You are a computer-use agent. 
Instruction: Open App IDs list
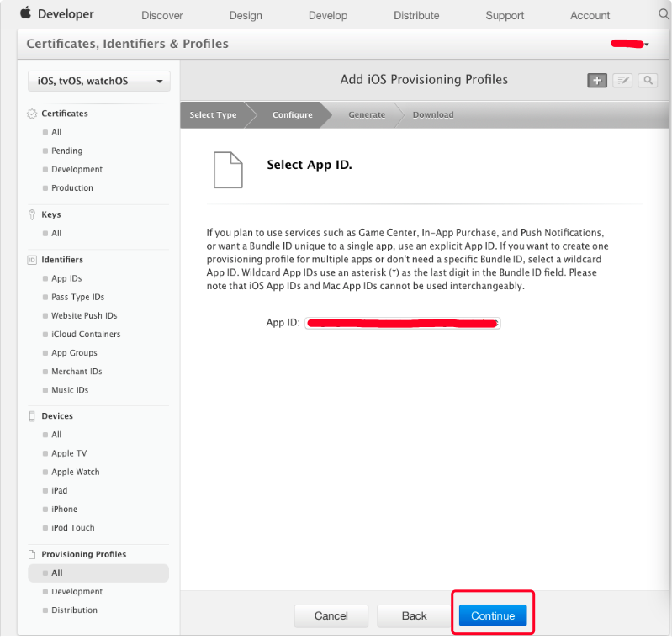[x=66, y=278]
